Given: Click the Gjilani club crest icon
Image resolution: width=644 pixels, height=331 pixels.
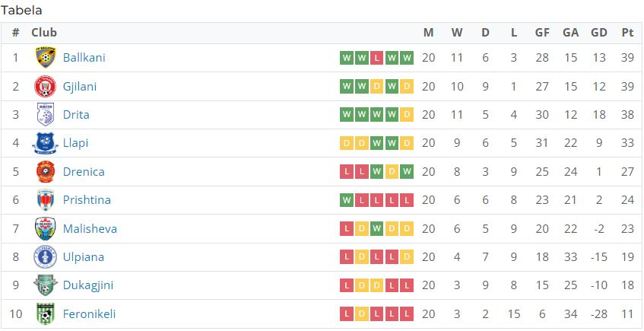Looking at the screenshot, I should click(45, 86).
